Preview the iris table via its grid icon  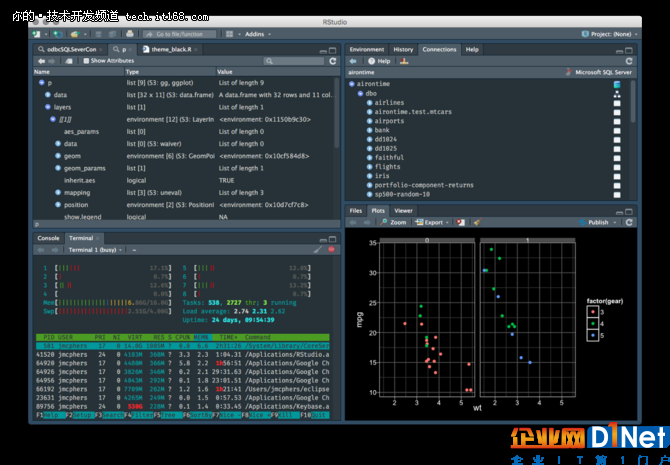pos(617,177)
